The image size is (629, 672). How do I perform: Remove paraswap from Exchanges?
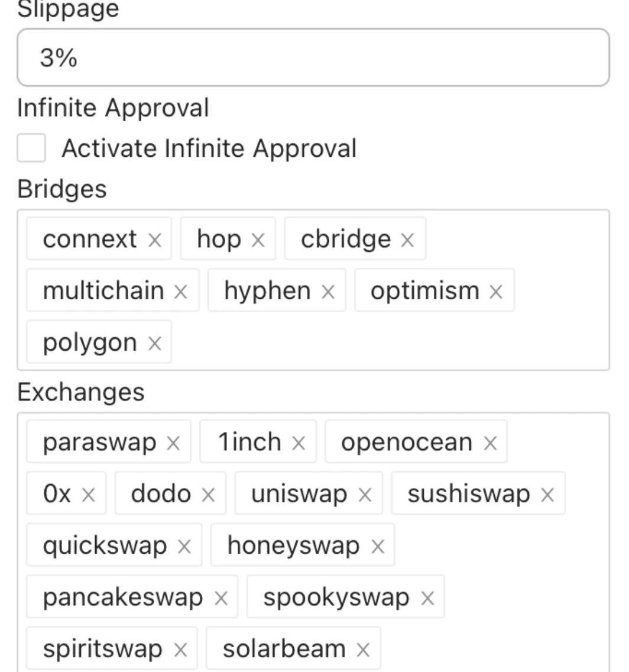click(173, 442)
